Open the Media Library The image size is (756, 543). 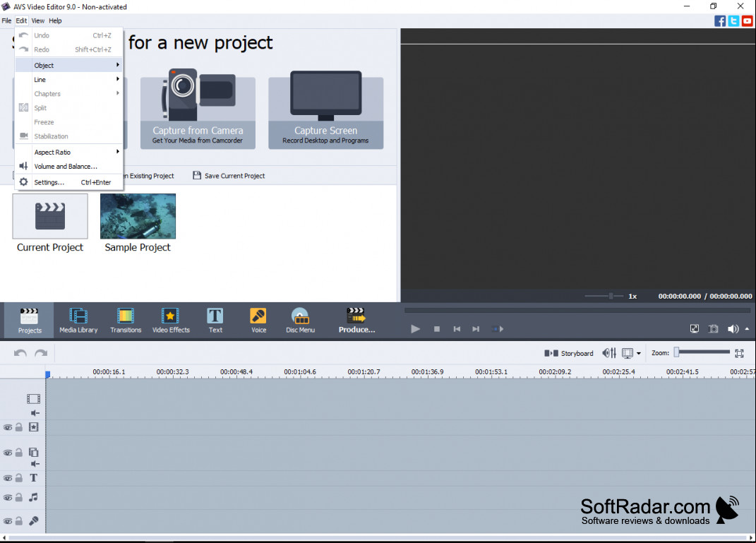click(x=78, y=320)
